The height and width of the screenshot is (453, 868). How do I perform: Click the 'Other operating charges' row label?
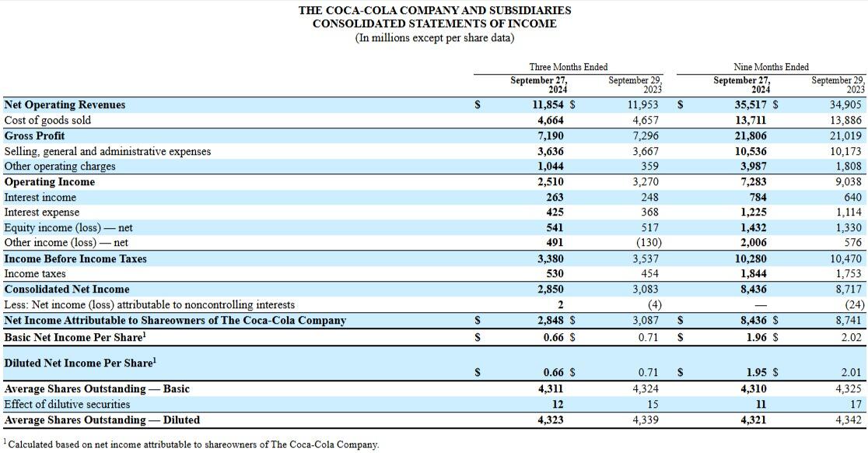60,166
